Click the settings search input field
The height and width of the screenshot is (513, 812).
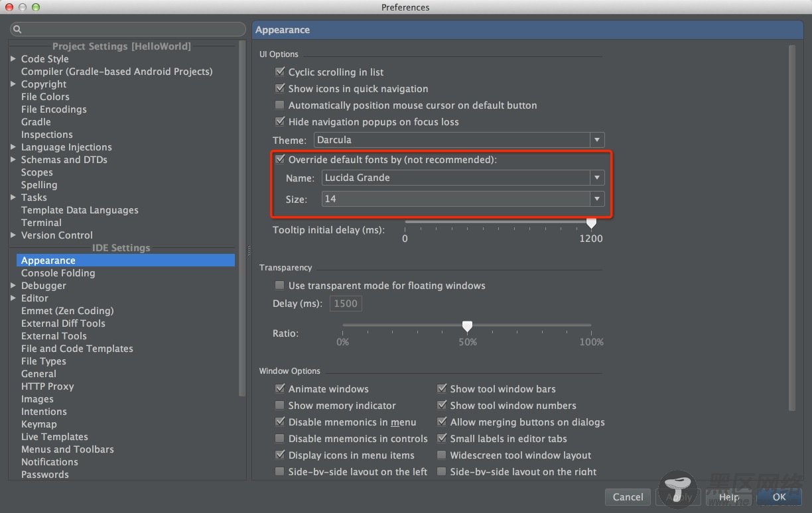(x=128, y=30)
